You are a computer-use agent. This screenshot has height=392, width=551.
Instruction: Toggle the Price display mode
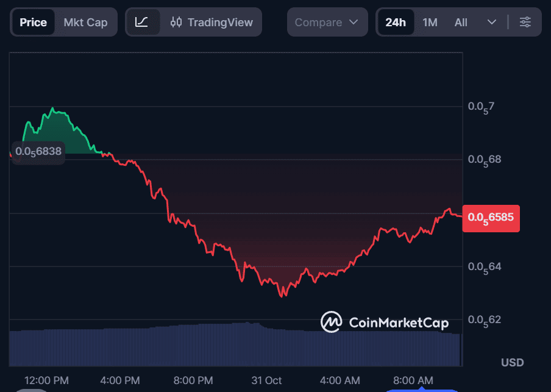pos(33,22)
